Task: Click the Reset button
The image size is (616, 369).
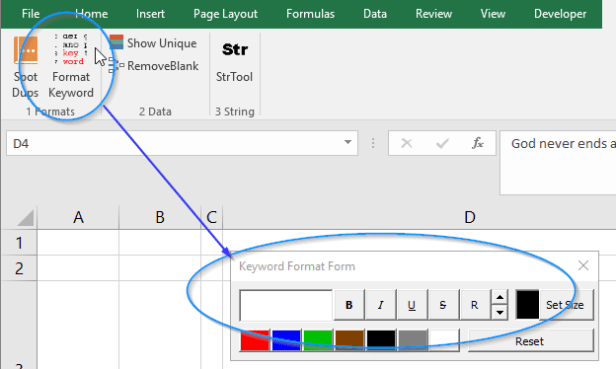Action: click(530, 341)
